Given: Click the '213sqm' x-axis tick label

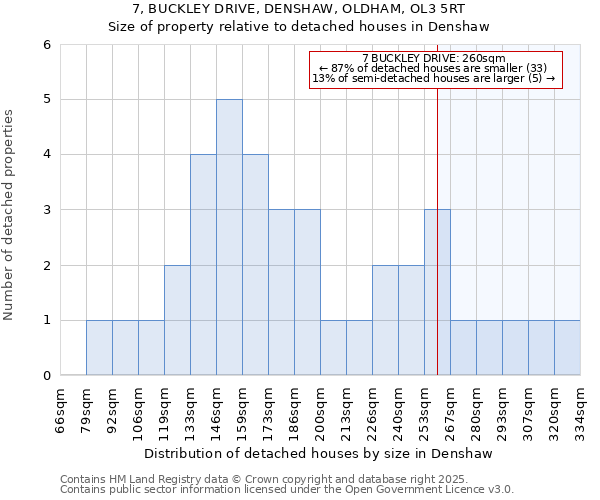Looking at the screenshot, I should point(346,414).
